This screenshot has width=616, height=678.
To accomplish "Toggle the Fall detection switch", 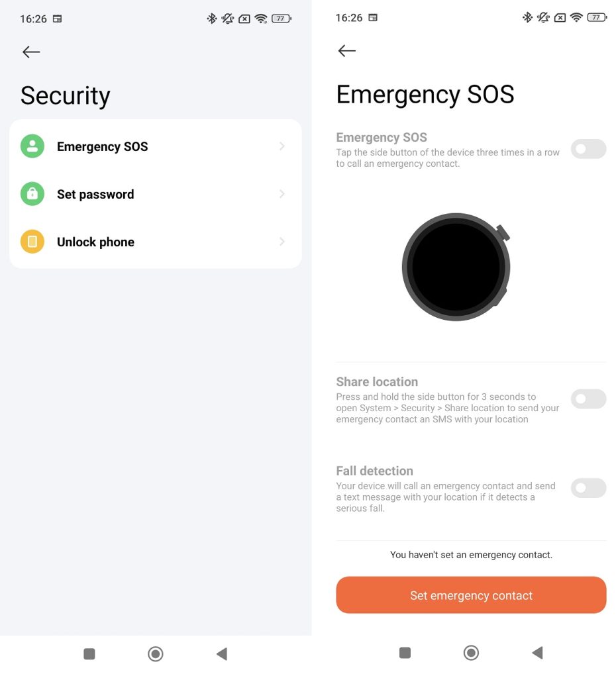I will 588,488.
